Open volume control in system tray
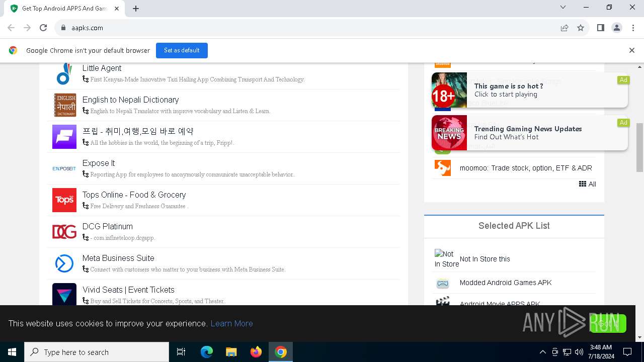Image resolution: width=644 pixels, height=362 pixels. tap(579, 352)
